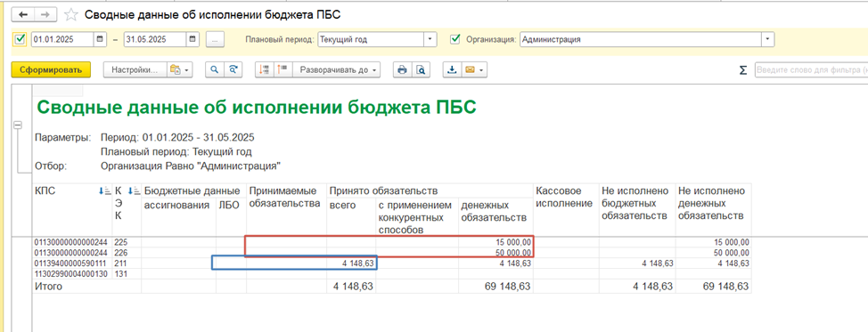The width and height of the screenshot is (868, 332).
Task: Click the search magnifier icon
Action: [x=215, y=69]
